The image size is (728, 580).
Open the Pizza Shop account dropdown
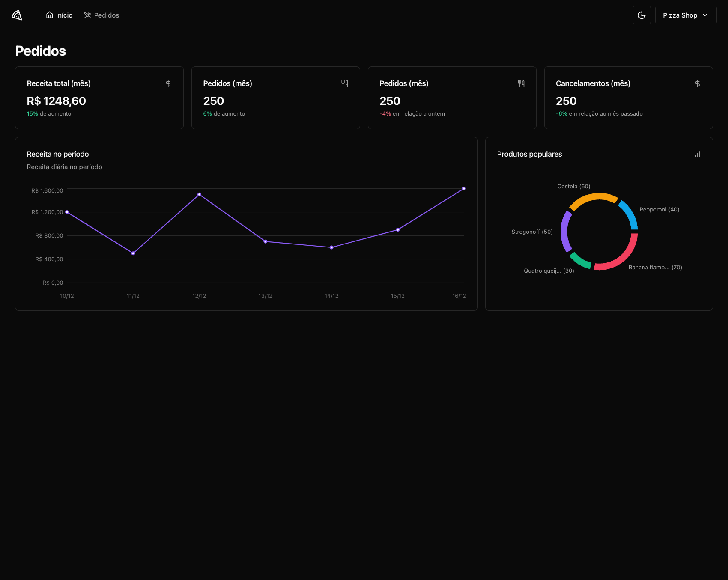[x=686, y=15]
